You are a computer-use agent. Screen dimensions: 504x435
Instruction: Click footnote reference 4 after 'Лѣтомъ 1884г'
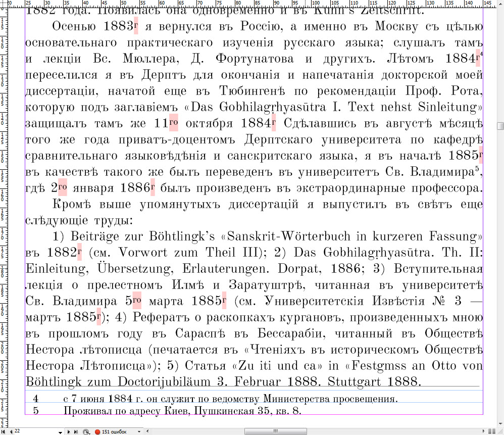point(481,54)
